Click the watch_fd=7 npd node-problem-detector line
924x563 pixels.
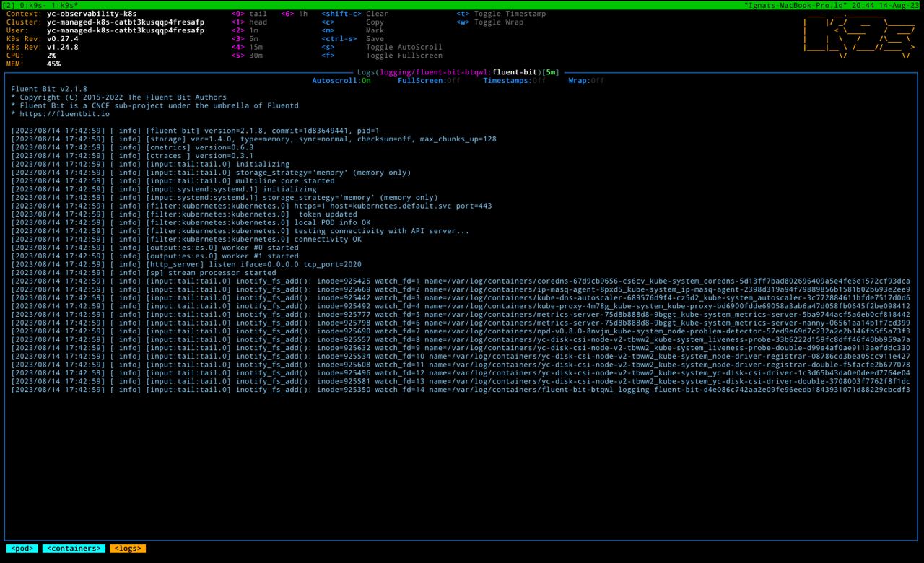[x=461, y=331]
